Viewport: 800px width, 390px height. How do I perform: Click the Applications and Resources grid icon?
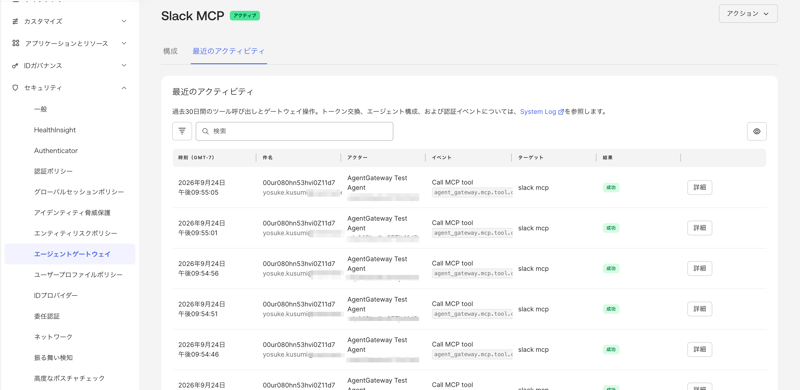tap(15, 43)
